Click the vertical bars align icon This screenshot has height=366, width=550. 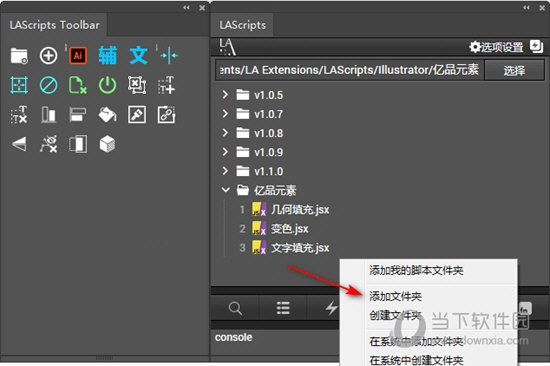tap(48, 115)
